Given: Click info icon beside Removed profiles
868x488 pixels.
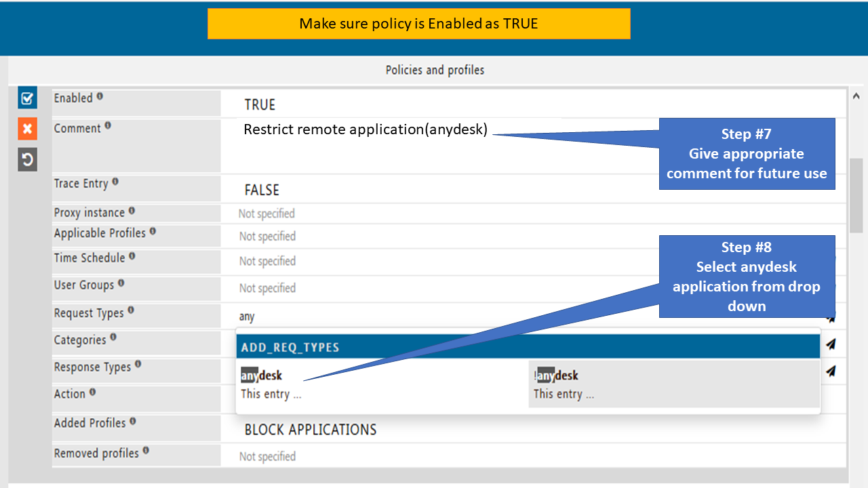Looking at the screenshot, I should [146, 451].
